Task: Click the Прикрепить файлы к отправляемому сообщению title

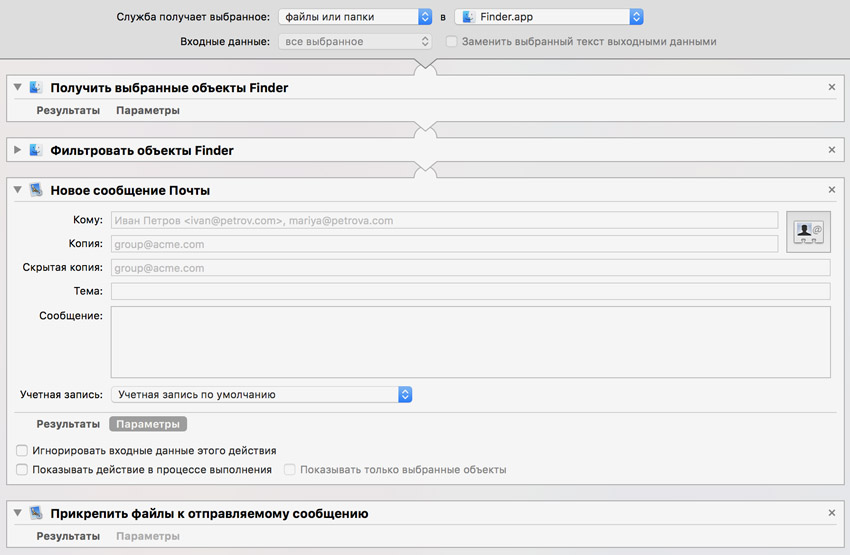Action: click(x=209, y=514)
